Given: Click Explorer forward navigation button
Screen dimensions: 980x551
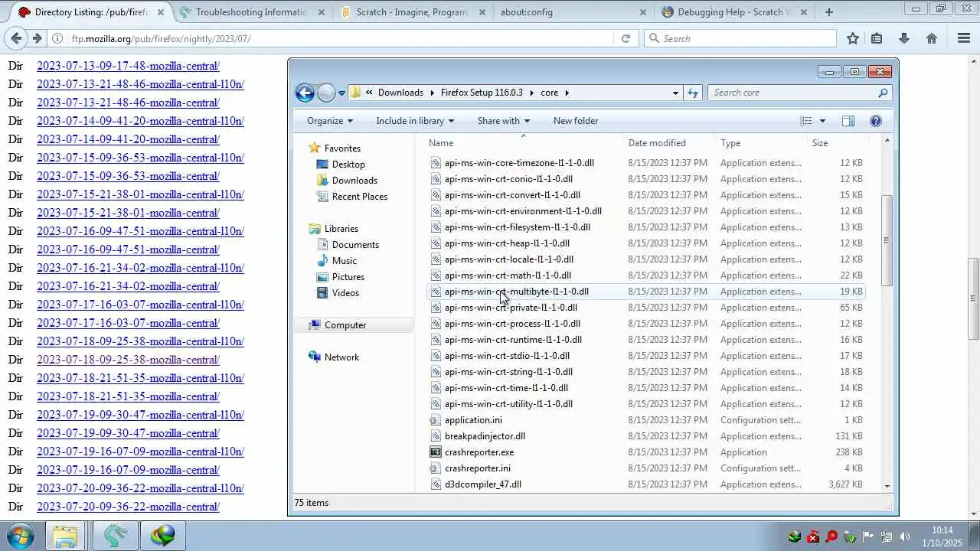Looking at the screenshot, I should (x=326, y=93).
